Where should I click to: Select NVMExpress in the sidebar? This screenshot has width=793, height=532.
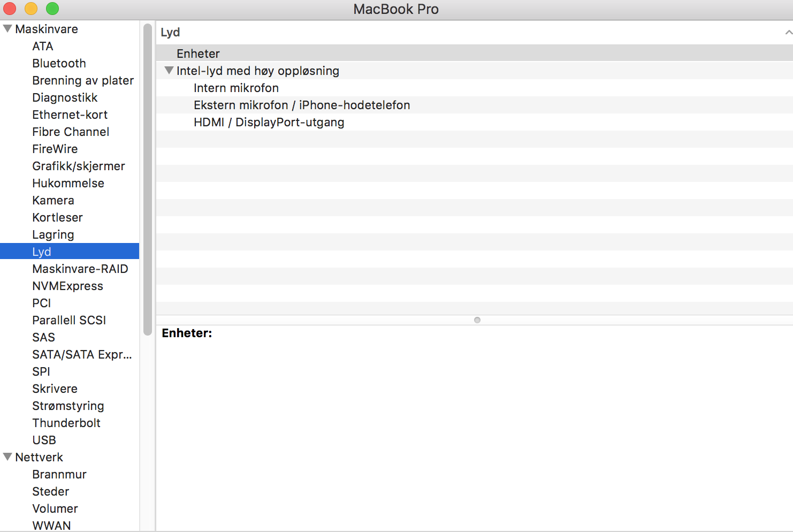67,286
